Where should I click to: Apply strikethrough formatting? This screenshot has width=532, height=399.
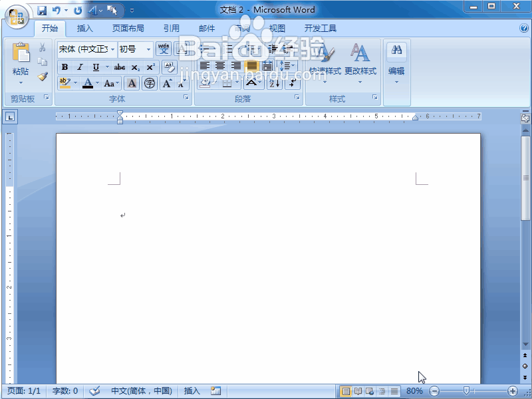120,66
